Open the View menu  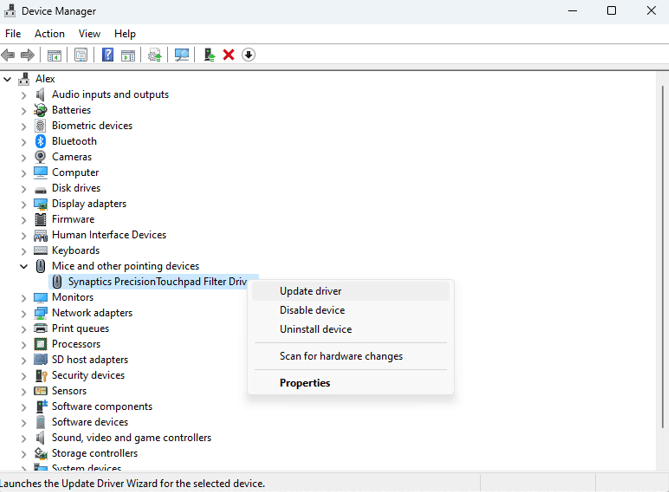(89, 33)
